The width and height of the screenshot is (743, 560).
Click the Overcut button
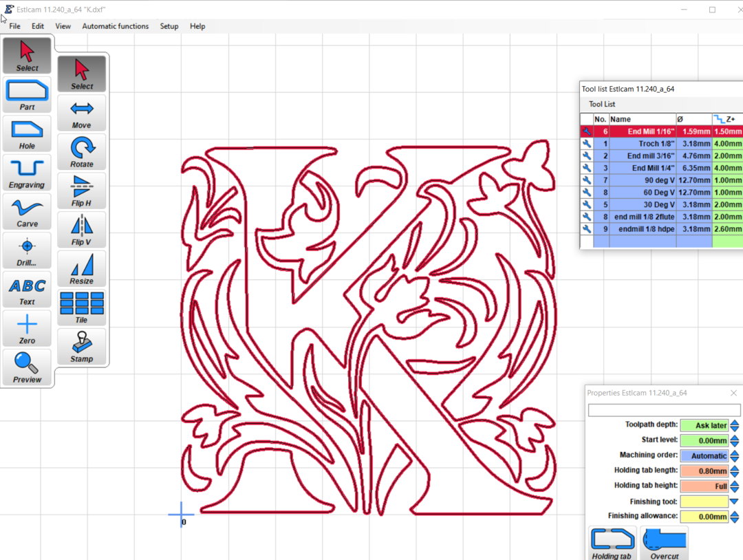pos(664,544)
